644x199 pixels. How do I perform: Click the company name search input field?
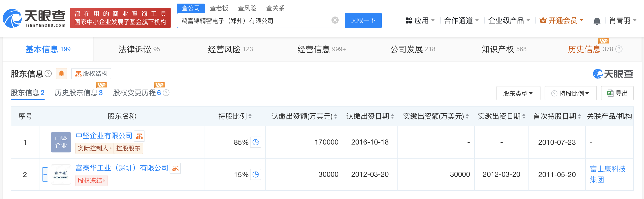(x=254, y=20)
